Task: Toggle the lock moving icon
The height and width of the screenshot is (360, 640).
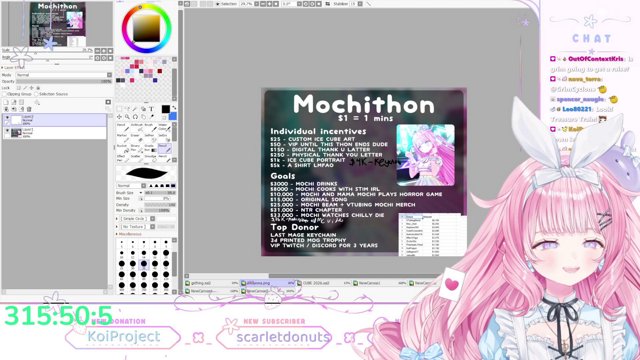Action: tap(31, 88)
